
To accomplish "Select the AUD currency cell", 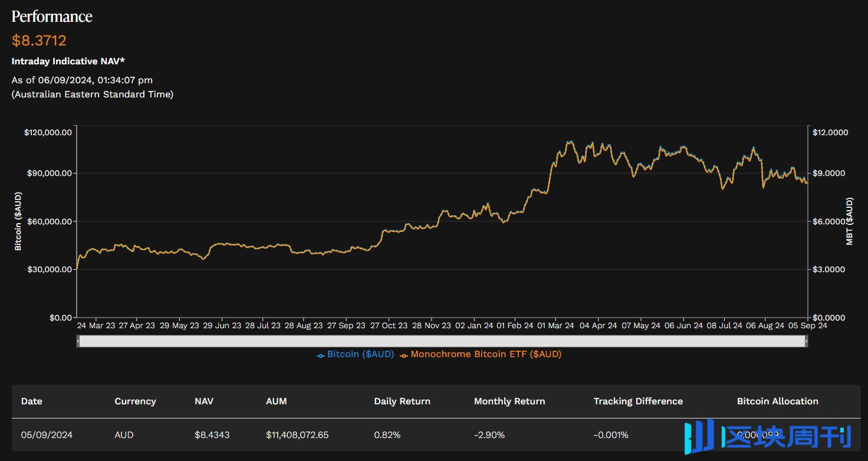I will (124, 435).
